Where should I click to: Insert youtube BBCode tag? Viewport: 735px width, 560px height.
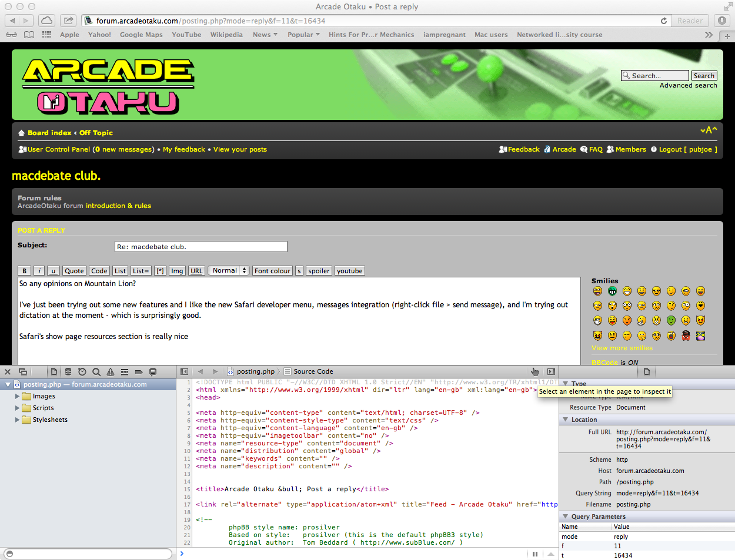click(350, 271)
